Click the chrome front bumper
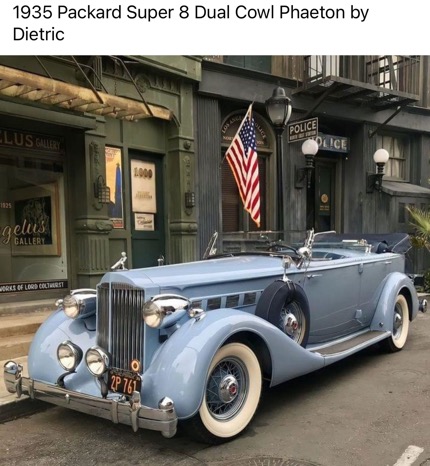 90,400
